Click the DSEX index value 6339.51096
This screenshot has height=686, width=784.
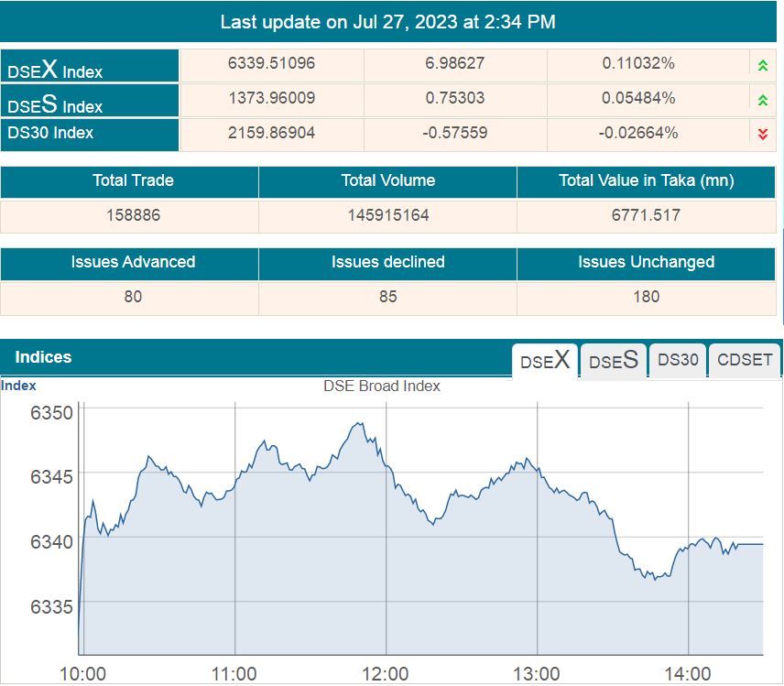point(271,63)
